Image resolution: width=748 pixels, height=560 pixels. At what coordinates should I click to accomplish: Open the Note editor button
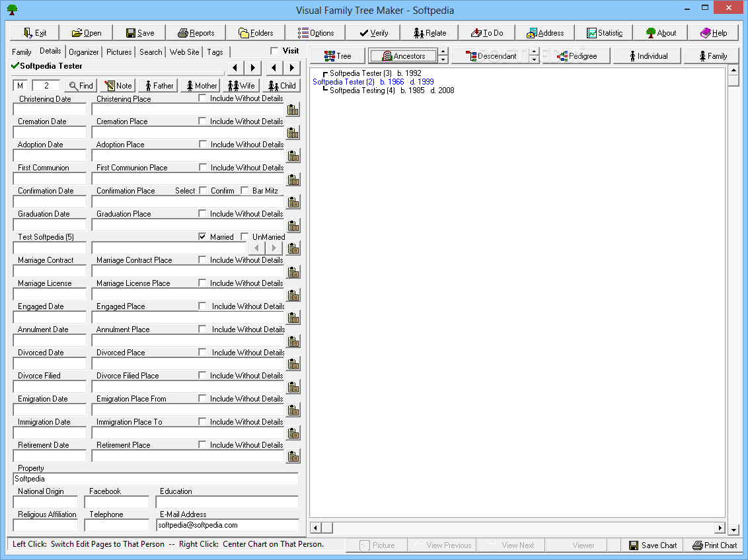[118, 86]
